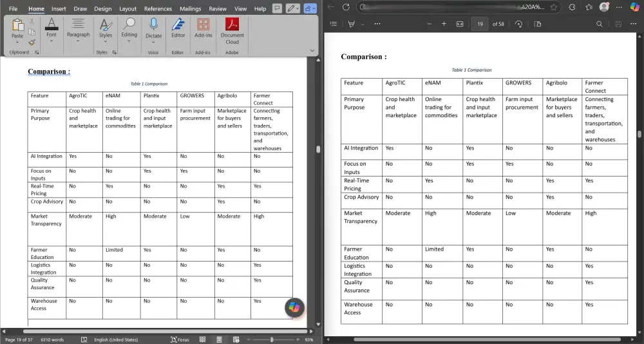Adjust the Word zoom slider handle
644x344 pixels.
tap(272, 339)
